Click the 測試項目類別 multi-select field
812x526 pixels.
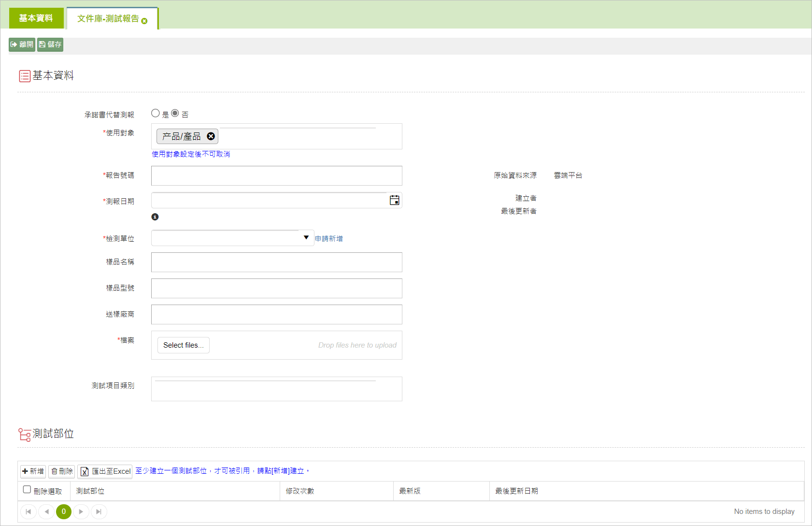pos(277,389)
